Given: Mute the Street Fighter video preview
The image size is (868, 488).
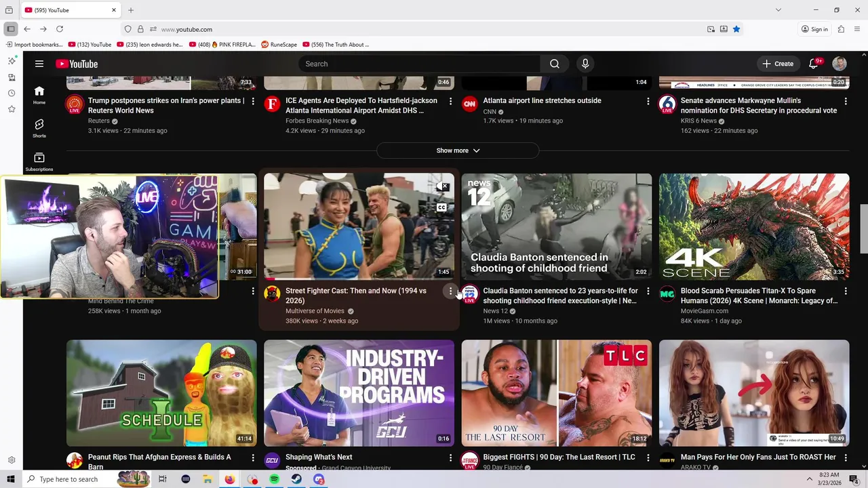Looking at the screenshot, I should 441,186.
